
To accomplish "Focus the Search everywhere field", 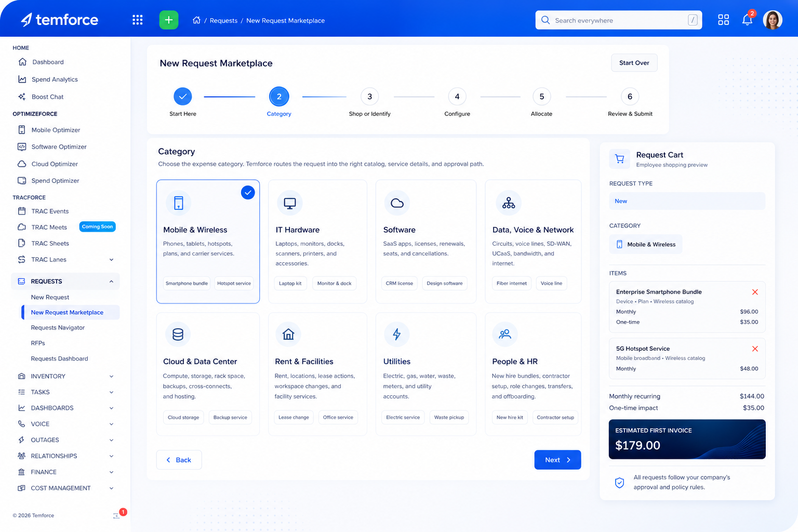I will (x=619, y=20).
